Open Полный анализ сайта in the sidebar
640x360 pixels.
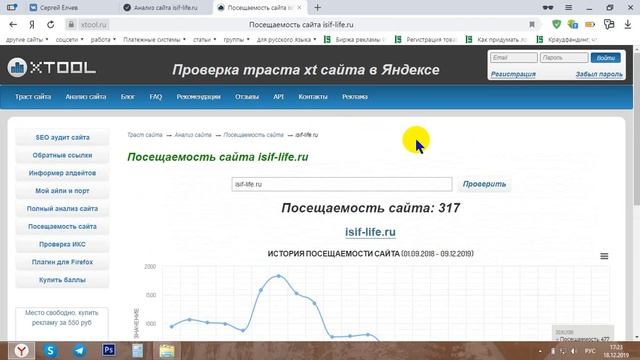(x=62, y=209)
